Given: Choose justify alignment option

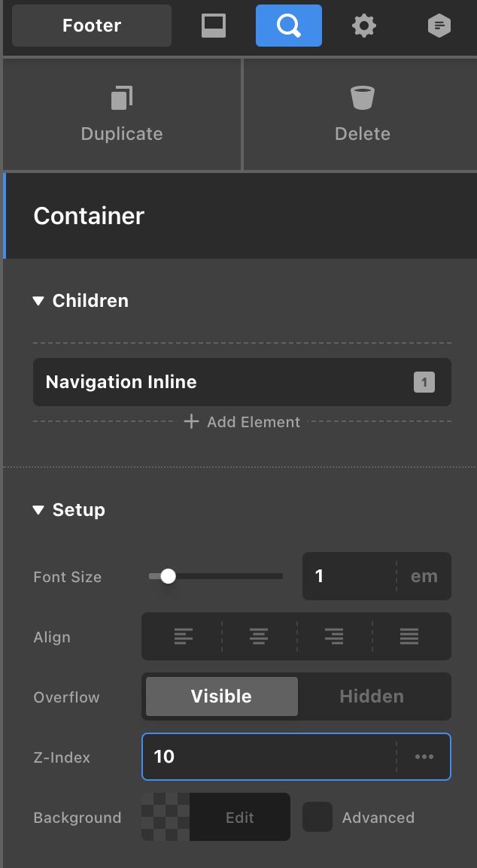Looking at the screenshot, I should 409,637.
